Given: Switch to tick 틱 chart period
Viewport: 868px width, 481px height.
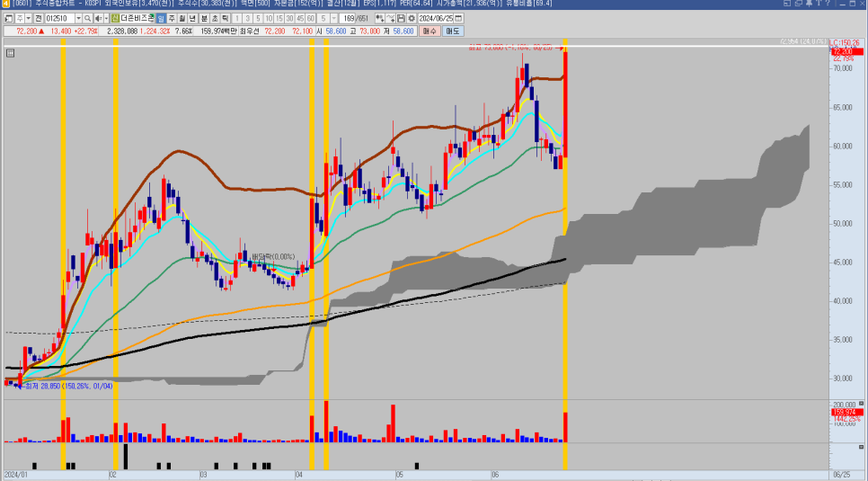Looking at the screenshot, I should click(225, 18).
